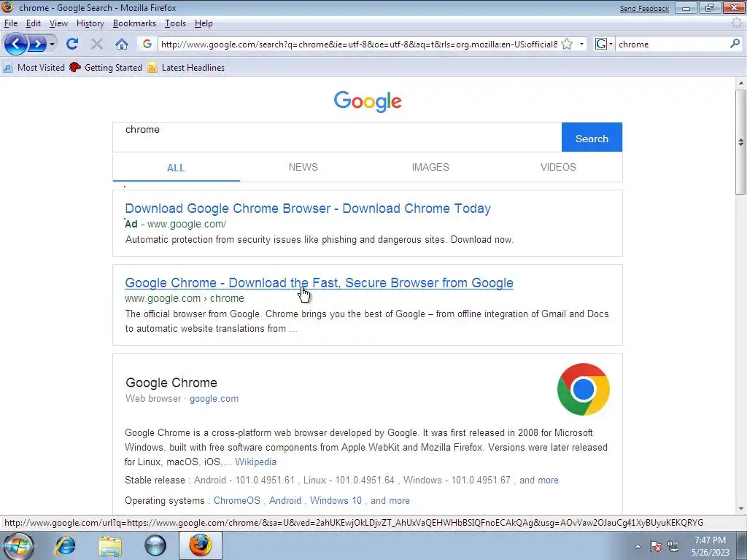Open the search engine selector dropdown
The width and height of the screenshot is (747, 560).
click(604, 44)
